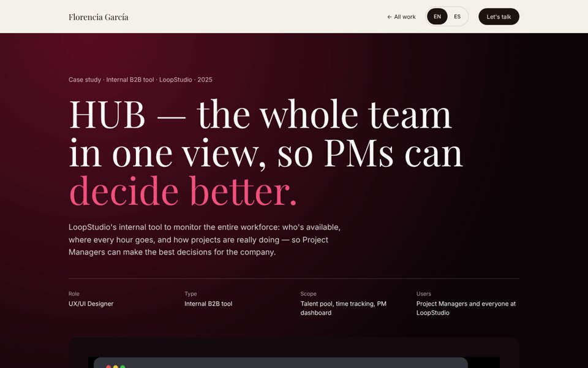The image size is (588, 368).
Task: Click the 'Type' label
Action: [190, 294]
